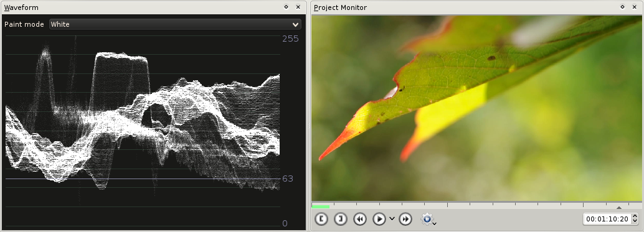Click the 255 scale label on waveform
This screenshot has width=644, height=232.
(x=290, y=39)
